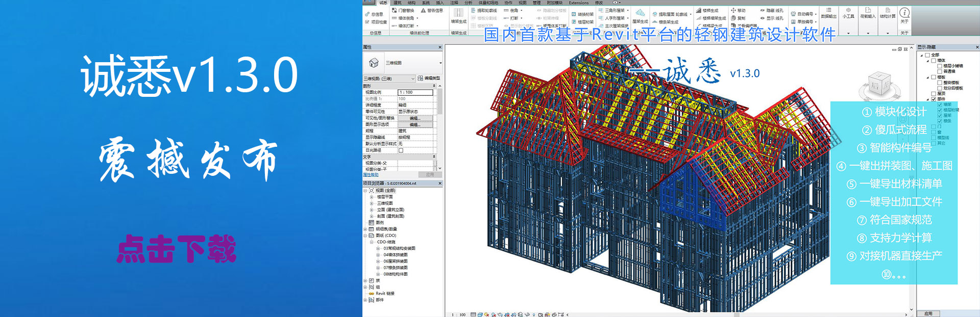Select the 复制 copy tool
This screenshot has height=317, width=980.
point(738,18)
